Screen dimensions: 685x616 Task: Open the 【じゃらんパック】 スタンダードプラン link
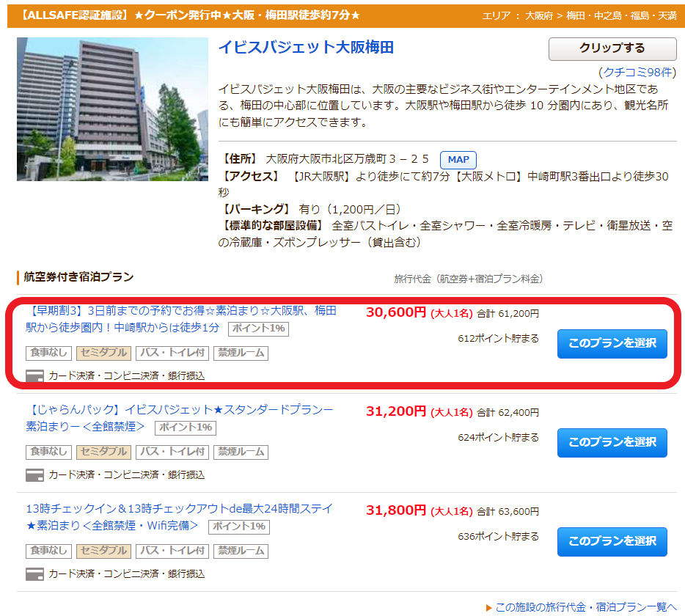pos(179,418)
